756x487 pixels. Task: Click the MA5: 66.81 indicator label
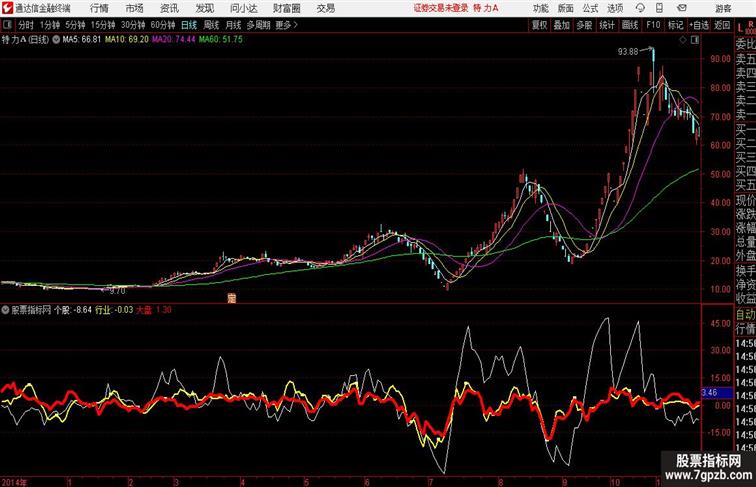81,40
